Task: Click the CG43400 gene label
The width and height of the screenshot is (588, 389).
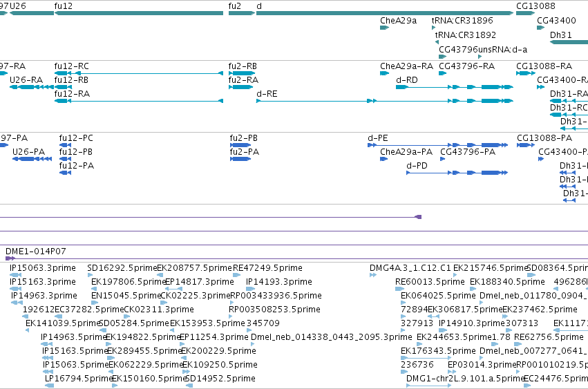Action: pos(556,21)
